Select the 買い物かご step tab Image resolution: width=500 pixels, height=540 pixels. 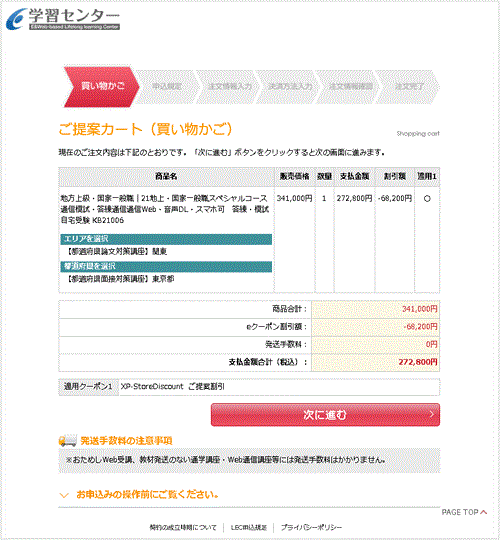click(x=102, y=86)
